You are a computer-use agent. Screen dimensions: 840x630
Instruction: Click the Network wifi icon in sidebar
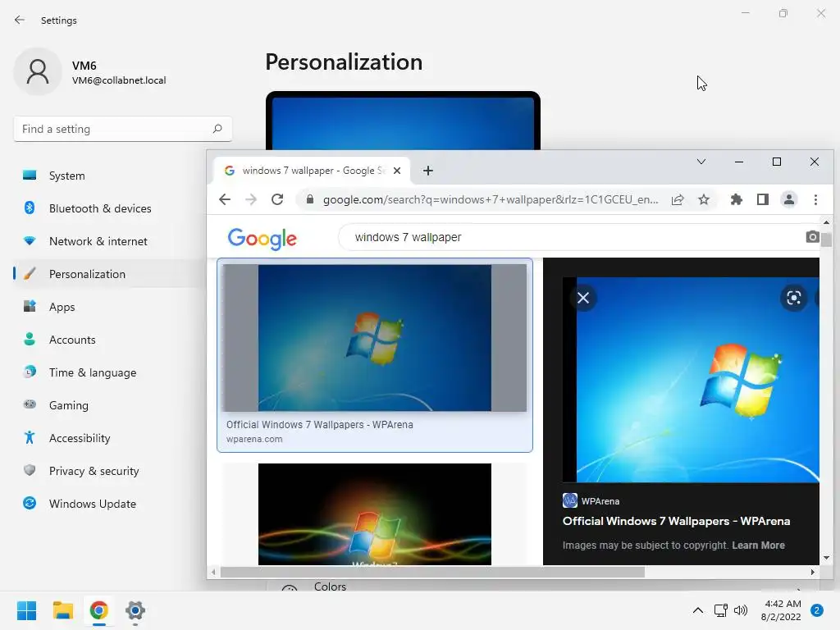30,241
